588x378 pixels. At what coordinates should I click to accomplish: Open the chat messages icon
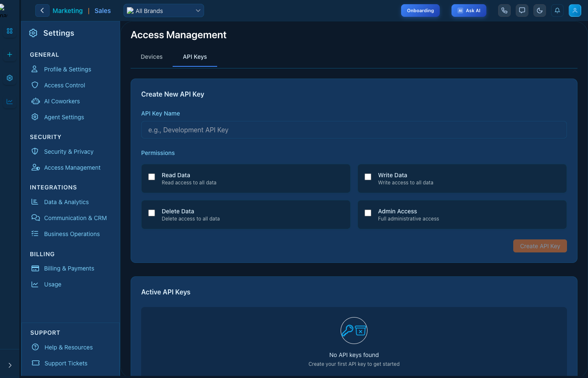click(522, 10)
